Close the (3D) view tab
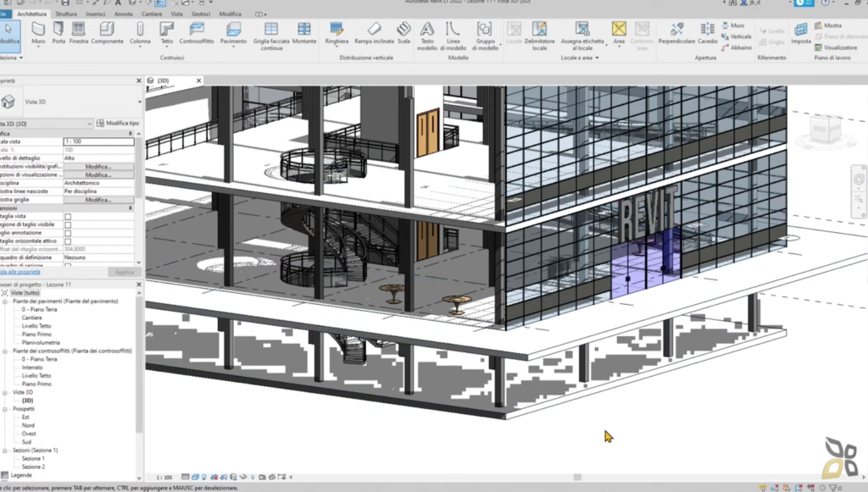Screen dimensions: 868x492 (198, 80)
